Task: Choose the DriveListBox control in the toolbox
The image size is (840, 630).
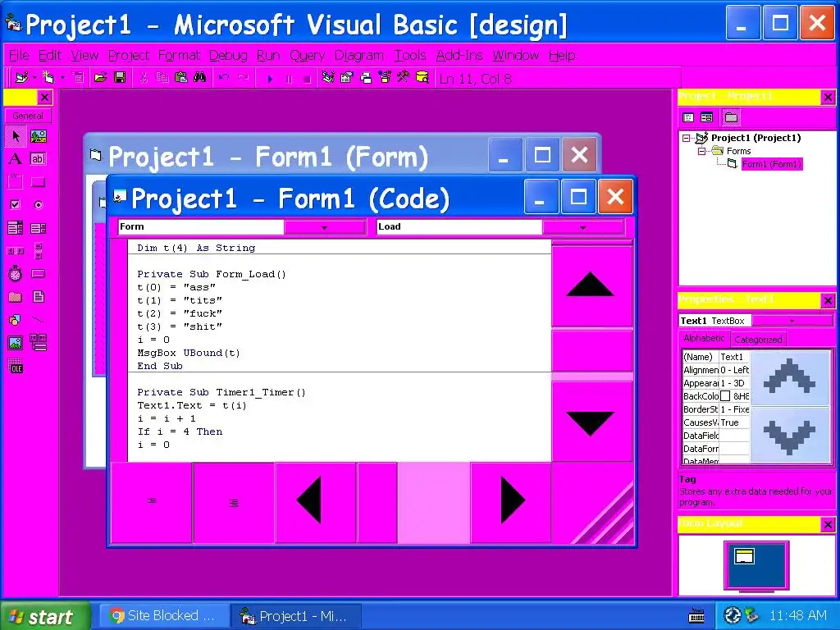Action: 38,274
